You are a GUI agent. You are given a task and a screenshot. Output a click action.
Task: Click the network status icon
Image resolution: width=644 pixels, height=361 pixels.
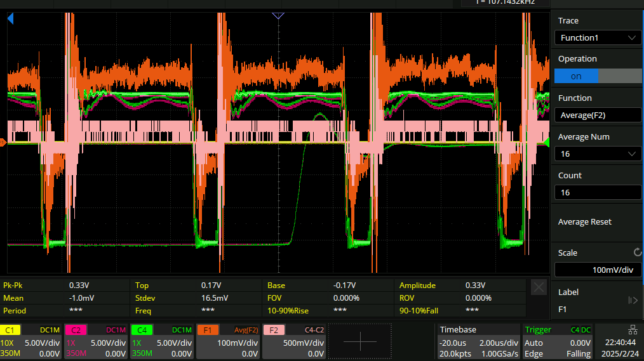(633, 329)
